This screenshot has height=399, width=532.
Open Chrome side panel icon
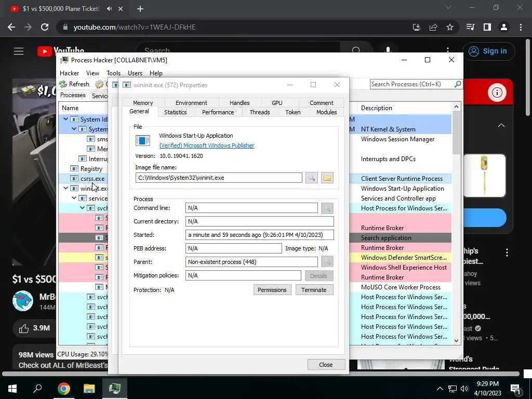tap(487, 27)
